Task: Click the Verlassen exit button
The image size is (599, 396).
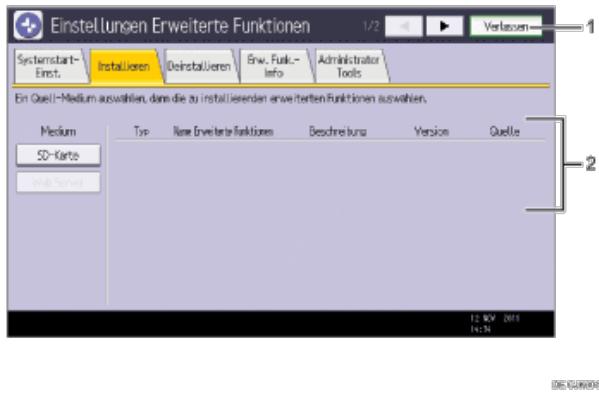Action: (505, 26)
